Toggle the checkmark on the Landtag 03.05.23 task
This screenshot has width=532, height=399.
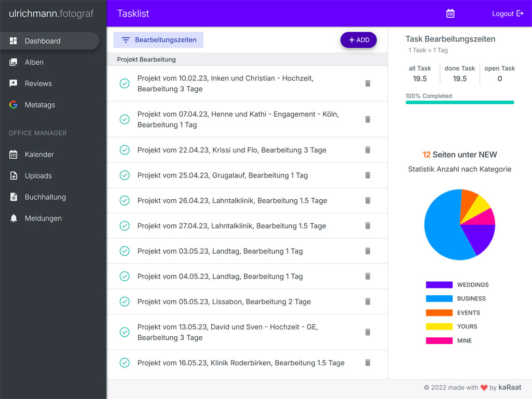pos(124,251)
